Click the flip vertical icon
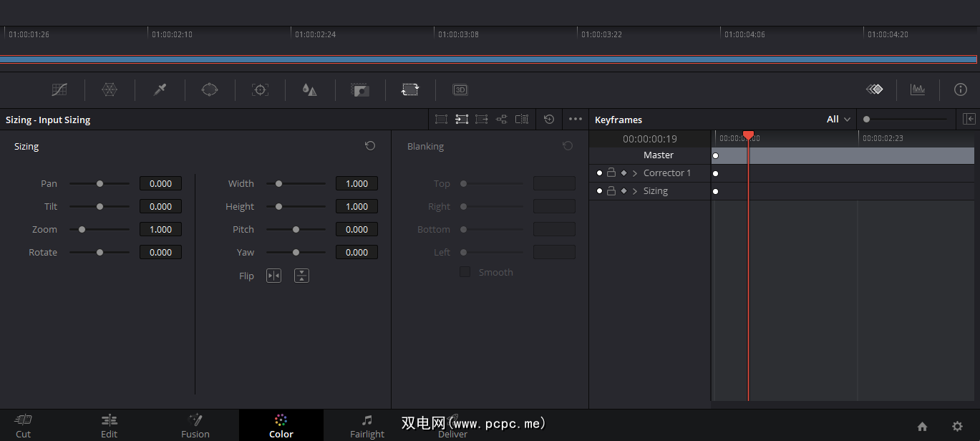Image resolution: width=980 pixels, height=441 pixels. tap(301, 276)
